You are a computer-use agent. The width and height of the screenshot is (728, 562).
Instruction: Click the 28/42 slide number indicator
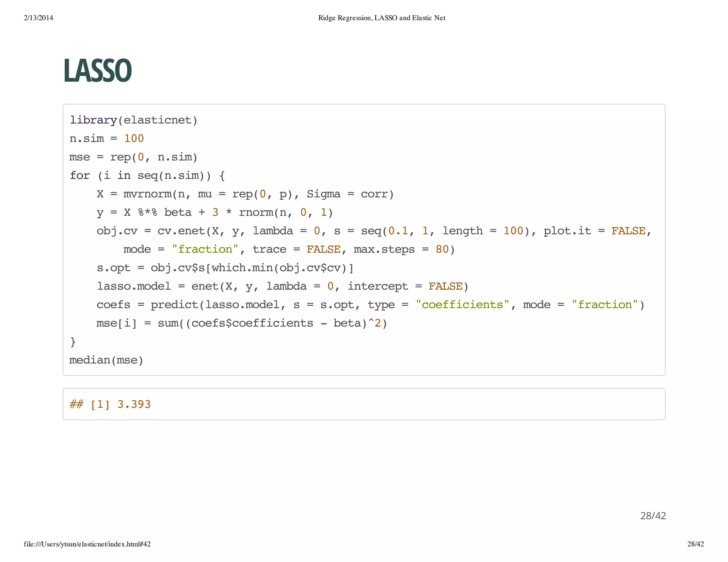pyautogui.click(x=653, y=516)
